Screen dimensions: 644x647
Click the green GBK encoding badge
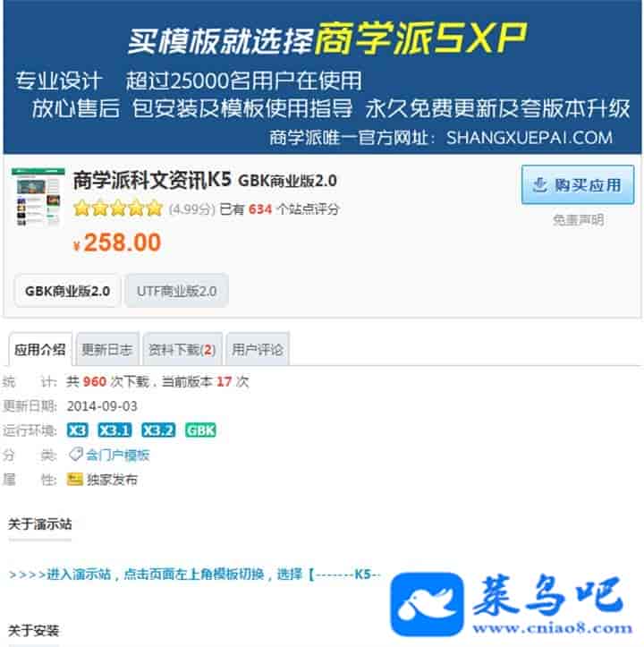point(200,430)
